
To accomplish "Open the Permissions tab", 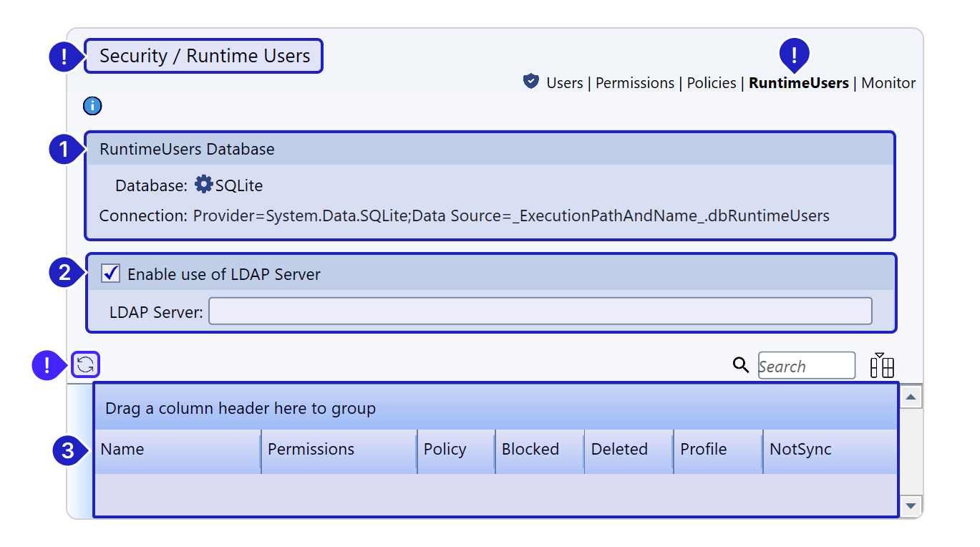I will click(634, 83).
